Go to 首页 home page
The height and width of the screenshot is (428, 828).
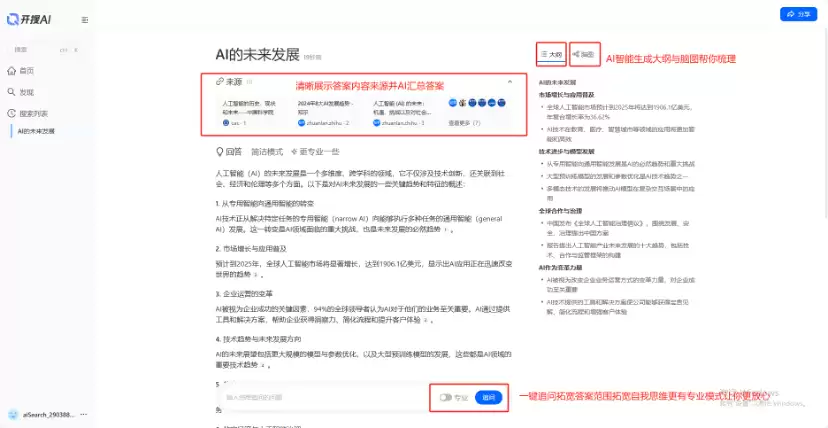21,71
